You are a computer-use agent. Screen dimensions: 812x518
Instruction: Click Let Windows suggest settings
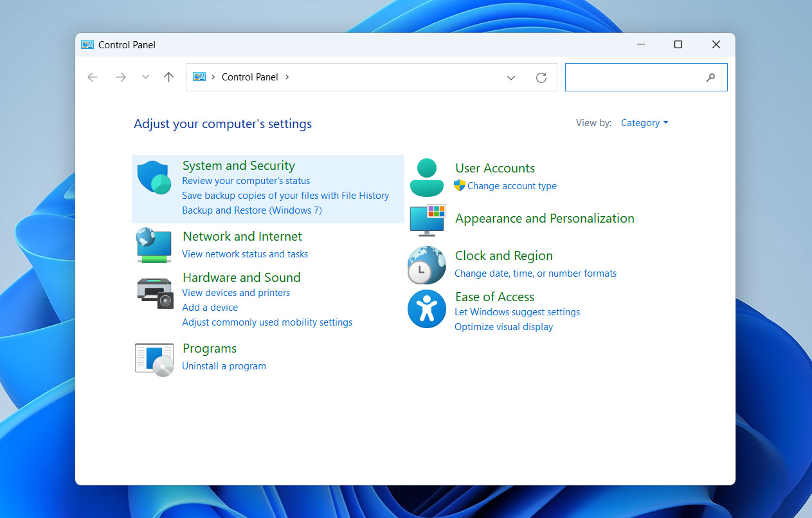pyautogui.click(x=518, y=312)
